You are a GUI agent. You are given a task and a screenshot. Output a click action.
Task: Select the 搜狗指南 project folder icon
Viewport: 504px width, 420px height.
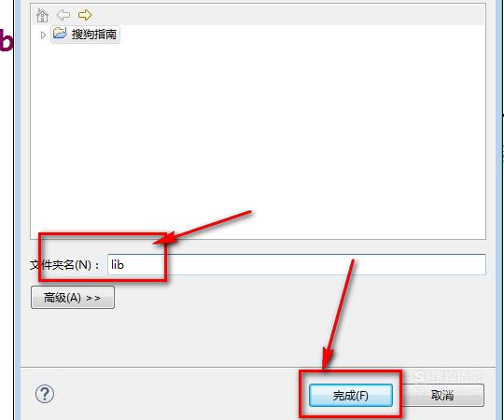pyautogui.click(x=60, y=34)
